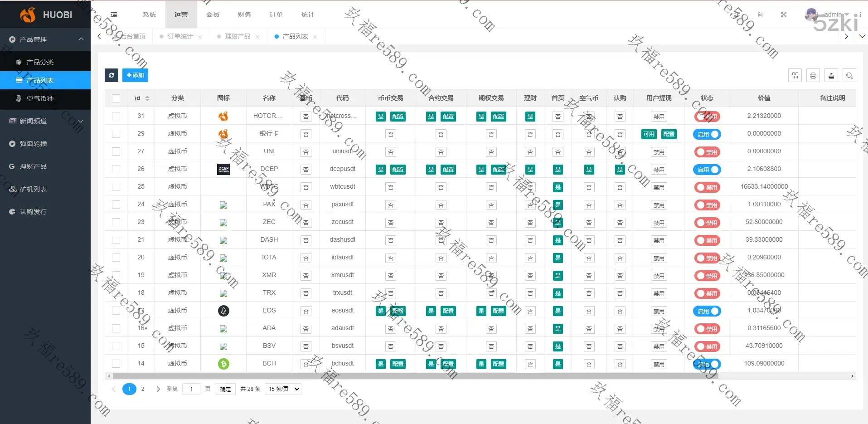
Task: Click the 添加 button
Action: click(135, 75)
